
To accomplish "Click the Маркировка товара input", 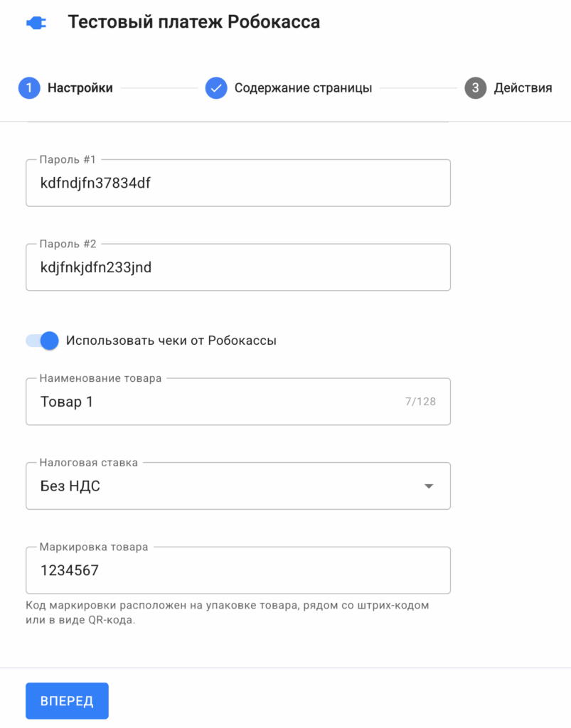I will [x=238, y=570].
